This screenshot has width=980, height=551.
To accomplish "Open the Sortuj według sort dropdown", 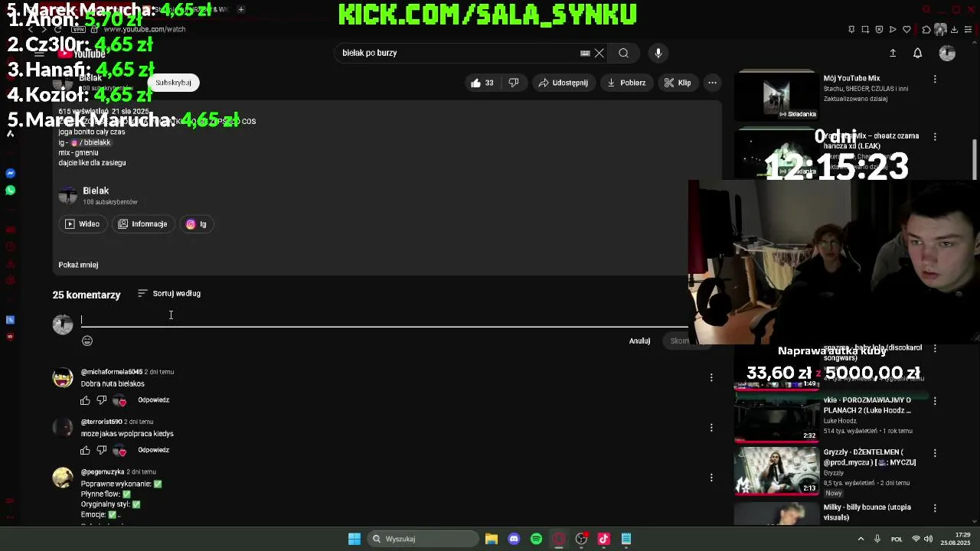I will click(169, 294).
